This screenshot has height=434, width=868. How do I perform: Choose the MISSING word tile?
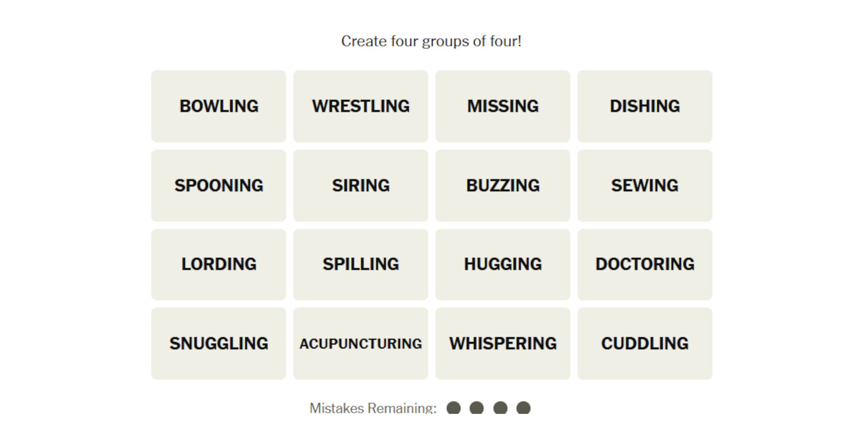pyautogui.click(x=503, y=106)
